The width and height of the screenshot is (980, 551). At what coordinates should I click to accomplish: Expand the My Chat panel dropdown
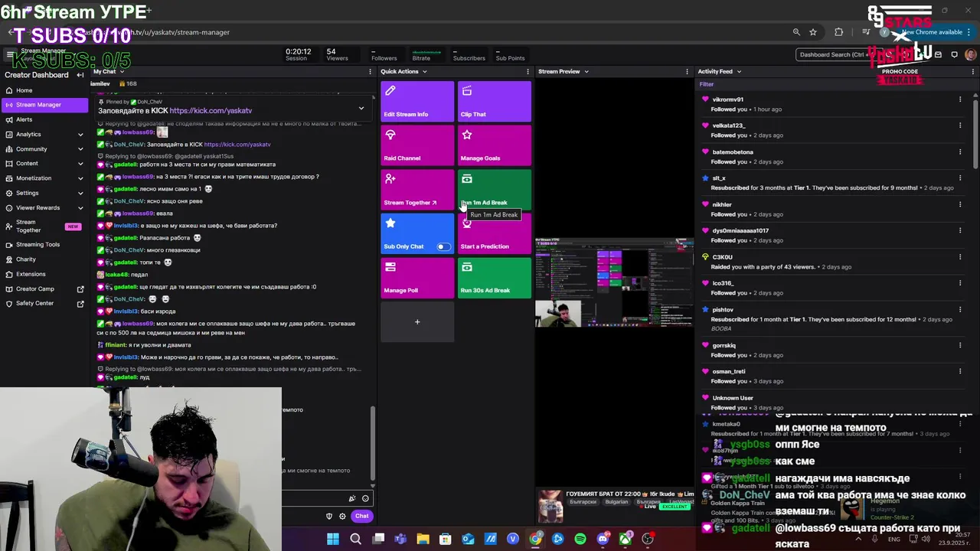(122, 72)
